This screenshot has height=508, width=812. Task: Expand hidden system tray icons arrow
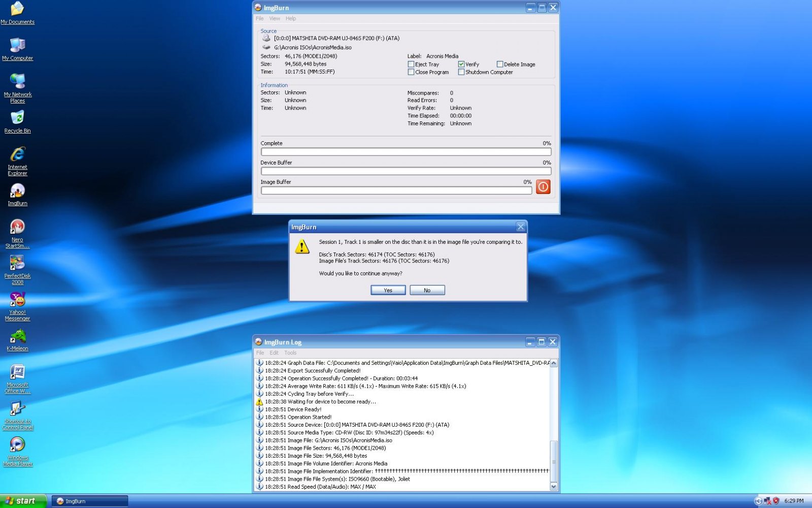point(758,501)
